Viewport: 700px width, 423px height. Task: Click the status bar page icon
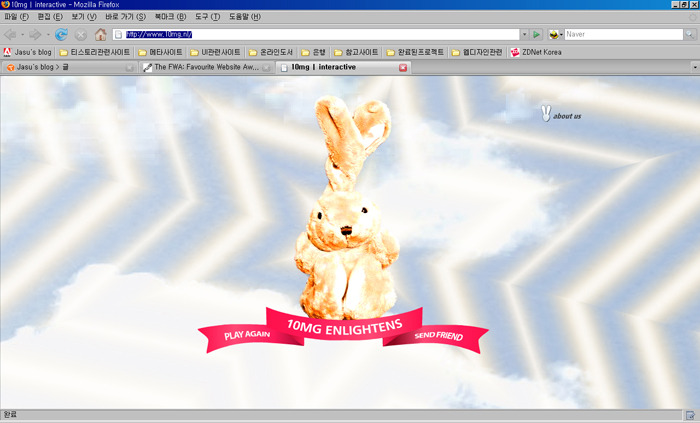(x=690, y=415)
